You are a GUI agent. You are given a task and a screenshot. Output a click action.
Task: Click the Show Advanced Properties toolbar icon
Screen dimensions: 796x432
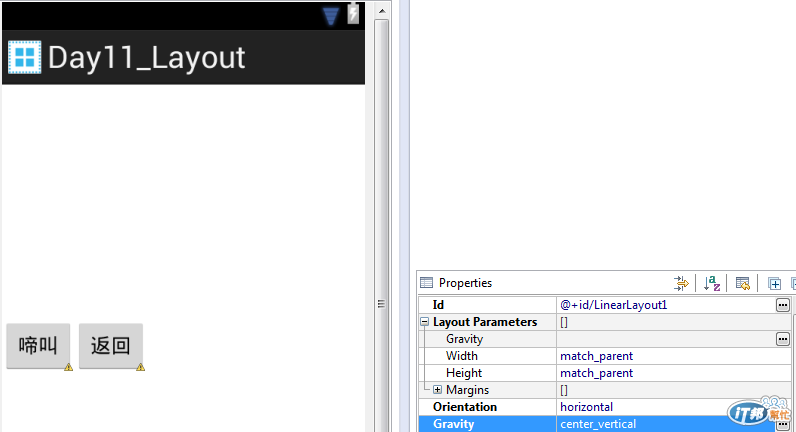pos(681,283)
